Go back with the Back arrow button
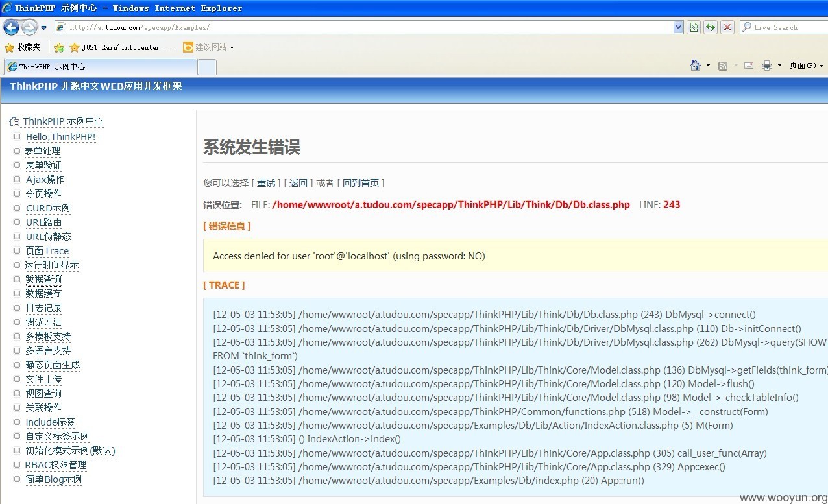Image resolution: width=828 pixels, height=504 pixels. click(x=12, y=27)
